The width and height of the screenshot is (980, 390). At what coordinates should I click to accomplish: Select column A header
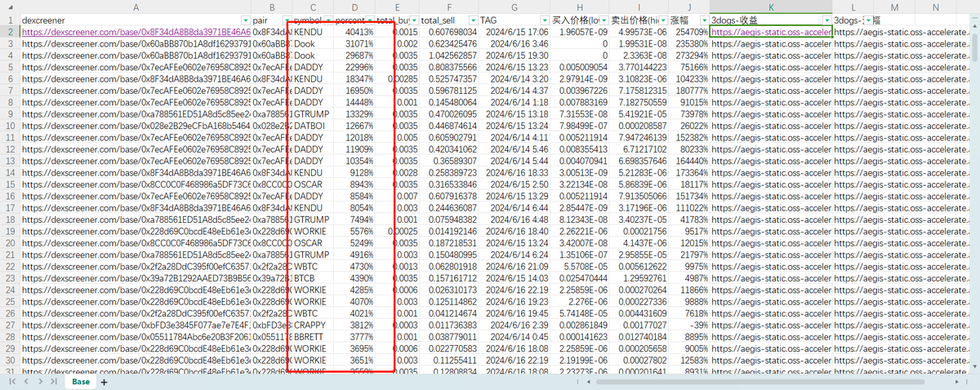point(136,7)
